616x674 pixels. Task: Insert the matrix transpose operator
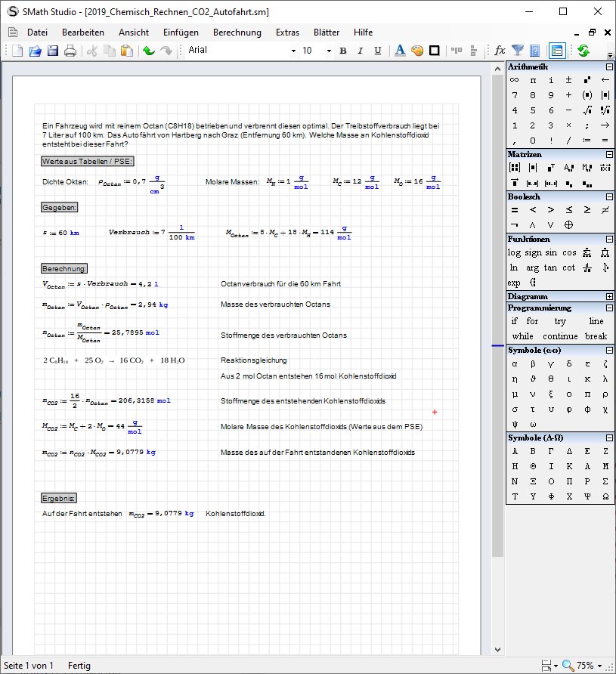(x=551, y=168)
